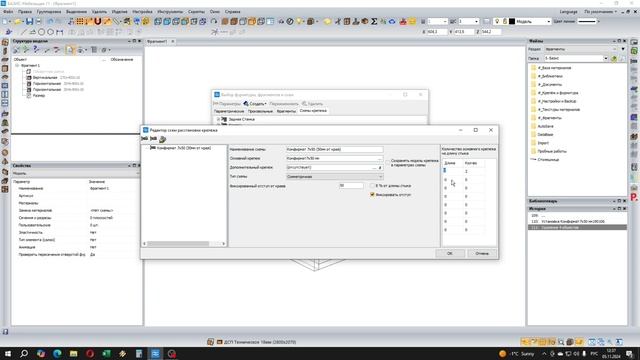This screenshot has width=640, height=360.
Task: Click the line drawing tool icon
Action: 24,32
